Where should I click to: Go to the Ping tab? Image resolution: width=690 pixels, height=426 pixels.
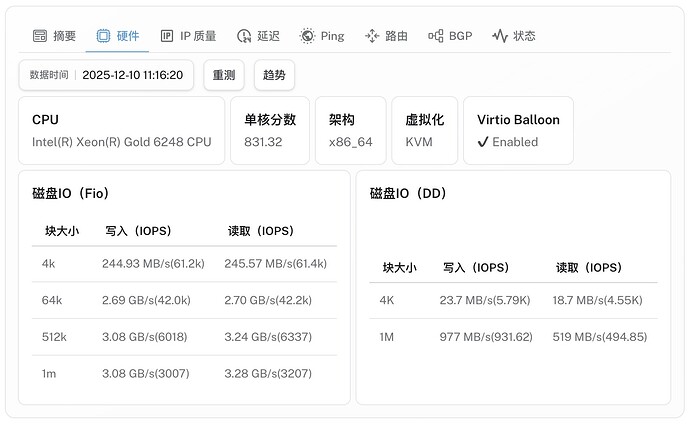tap(322, 36)
